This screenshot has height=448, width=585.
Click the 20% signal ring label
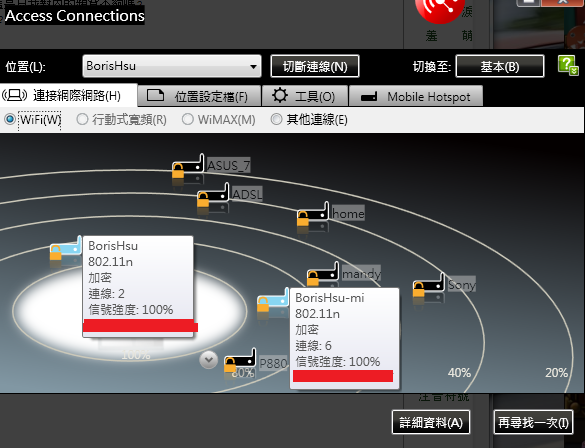[x=556, y=372]
